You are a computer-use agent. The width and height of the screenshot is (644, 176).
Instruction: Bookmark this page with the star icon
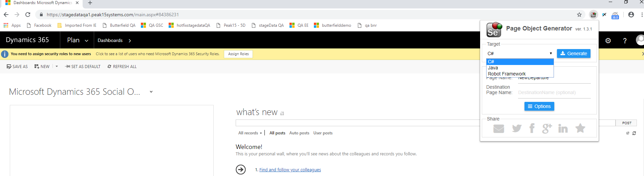click(x=579, y=15)
